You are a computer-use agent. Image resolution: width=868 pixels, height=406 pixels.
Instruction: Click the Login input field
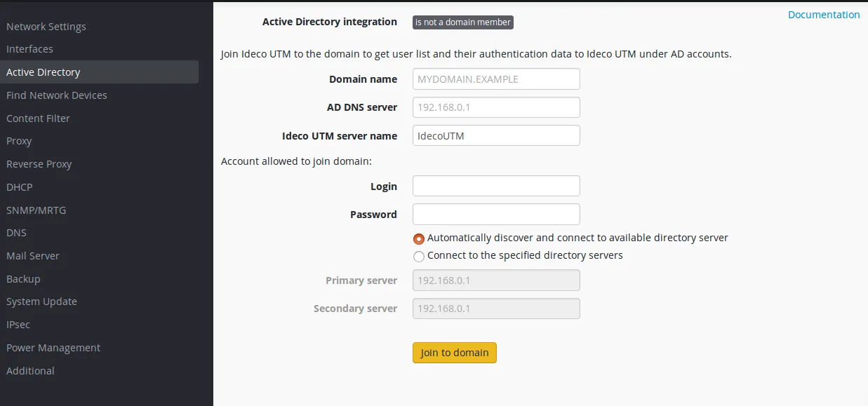(x=496, y=185)
